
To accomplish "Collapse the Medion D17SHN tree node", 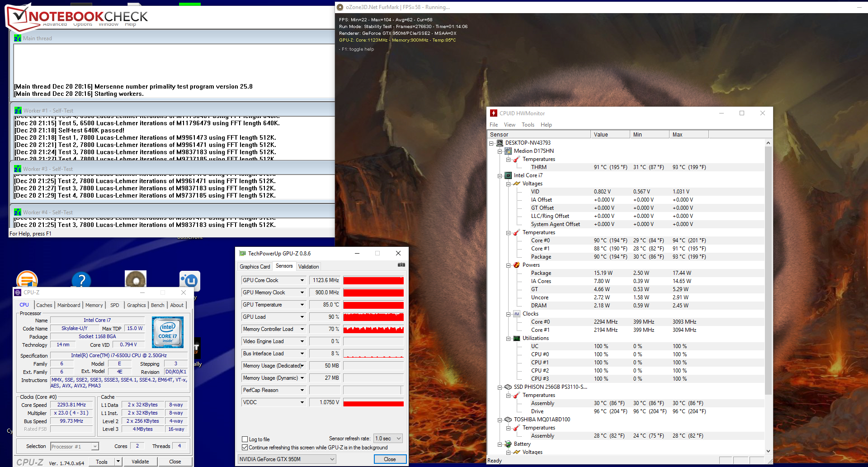I will coord(500,151).
